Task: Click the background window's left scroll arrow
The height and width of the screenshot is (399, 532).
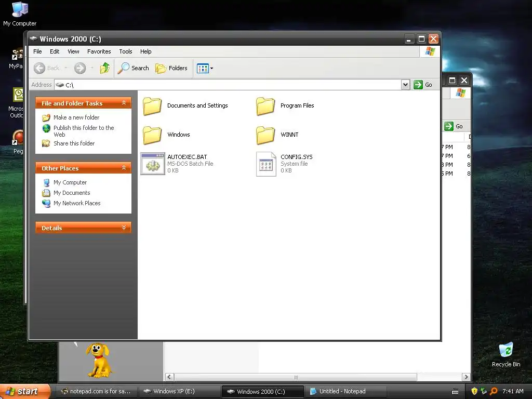Action: [169, 377]
